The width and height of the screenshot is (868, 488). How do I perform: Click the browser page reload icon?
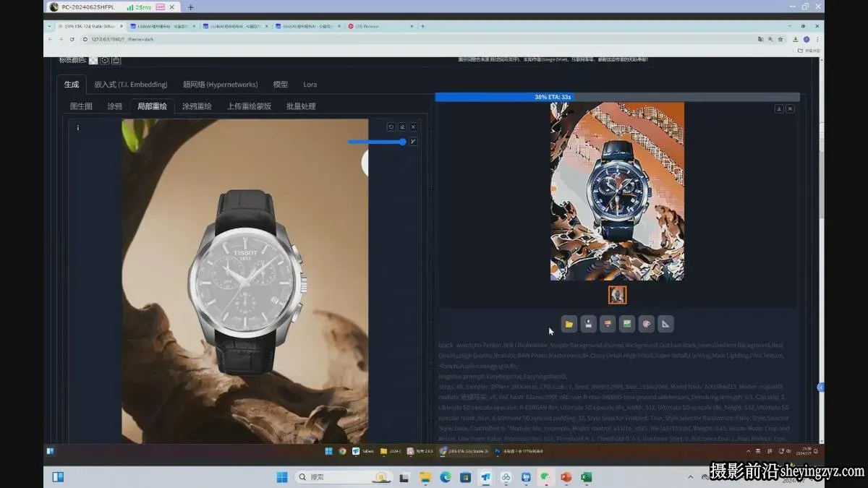click(72, 39)
